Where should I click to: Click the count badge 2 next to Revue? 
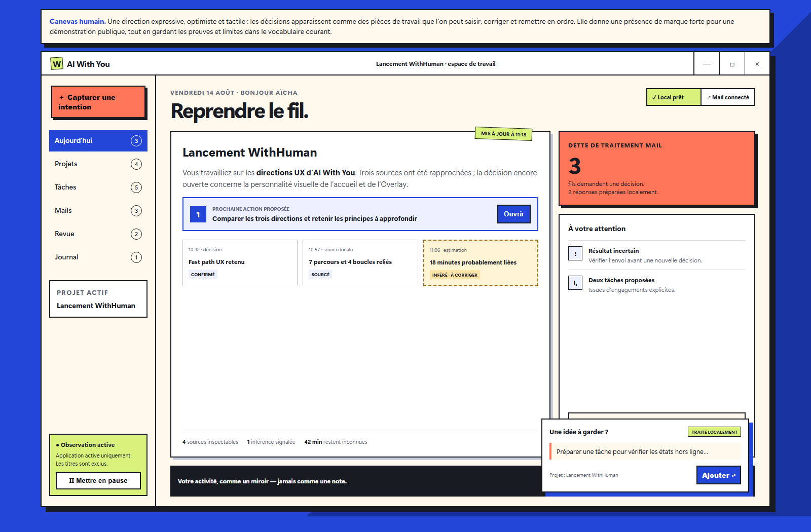click(136, 234)
